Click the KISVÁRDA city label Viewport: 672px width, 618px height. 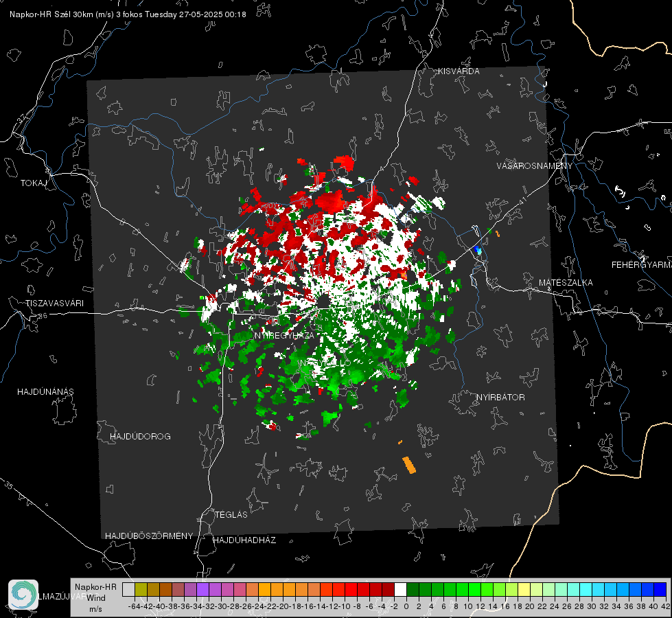point(459,71)
